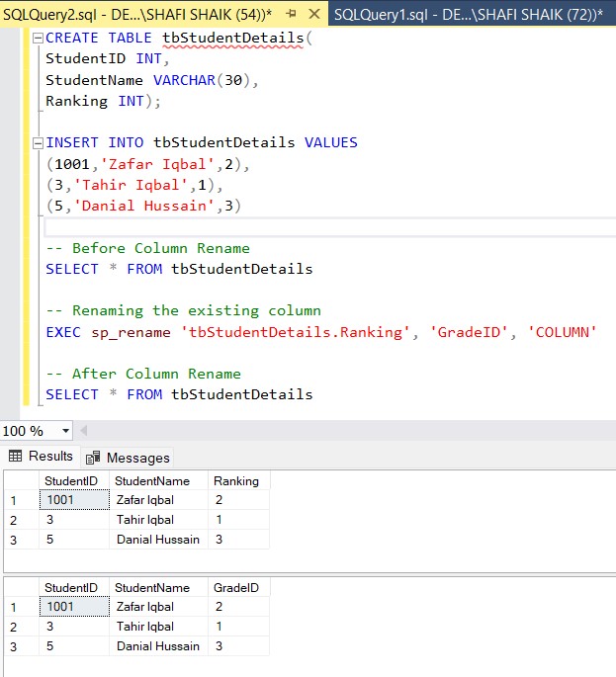Click the 'Zafar Iqbal' string in INSERT values

point(157,164)
